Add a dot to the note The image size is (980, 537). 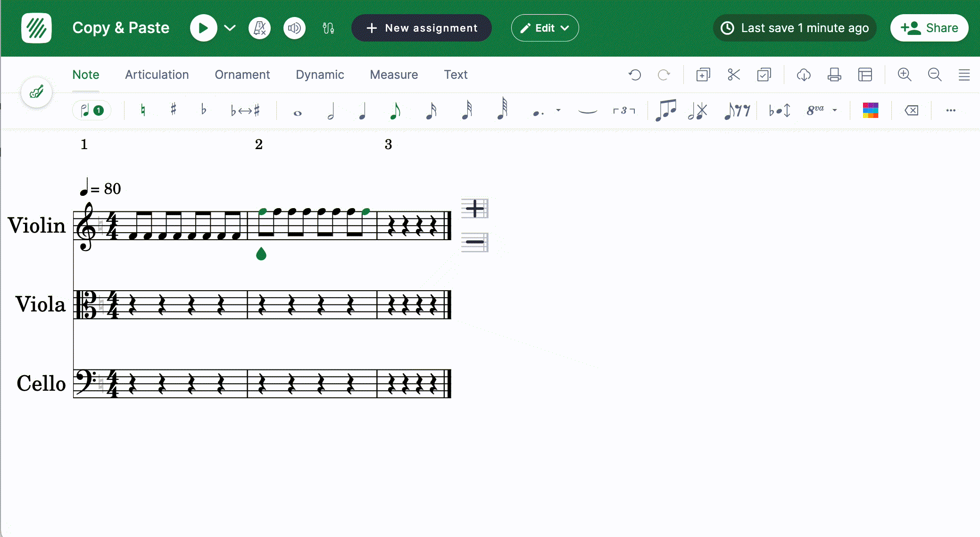tap(538, 112)
